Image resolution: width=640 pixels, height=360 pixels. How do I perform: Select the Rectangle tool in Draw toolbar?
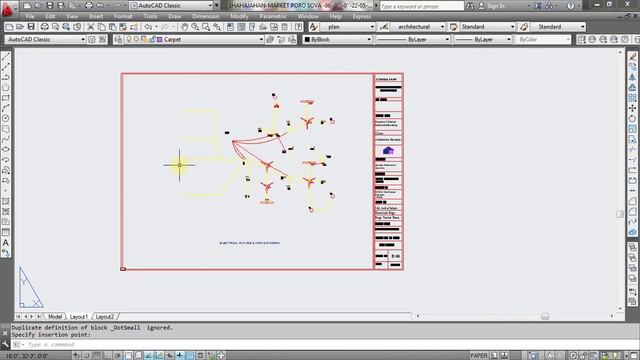[6, 98]
